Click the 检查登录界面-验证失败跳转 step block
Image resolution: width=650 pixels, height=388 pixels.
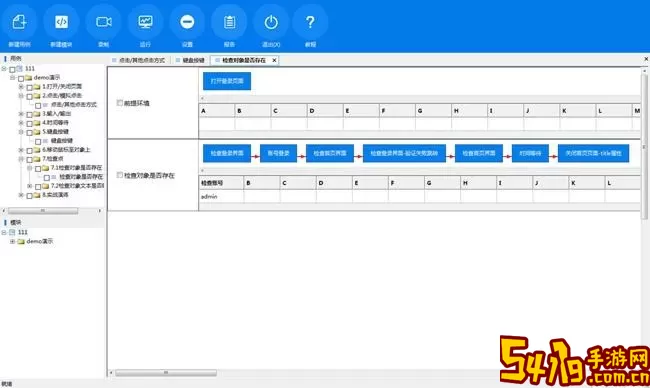pos(404,153)
